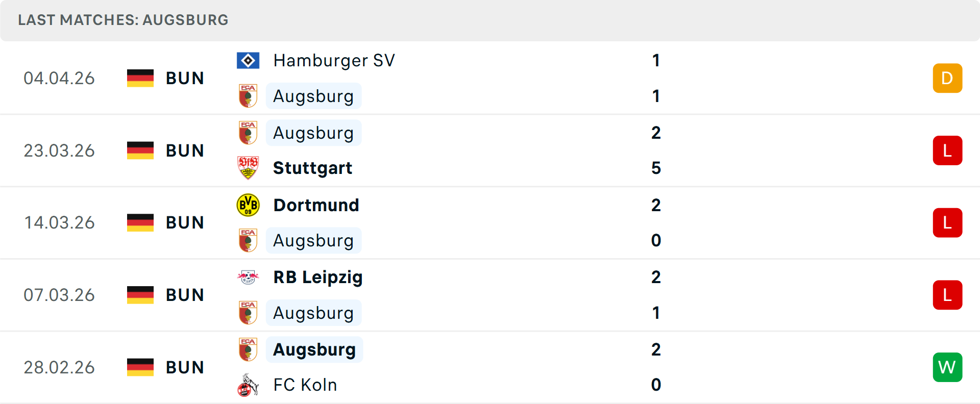The width and height of the screenshot is (980, 404).
Task: Click the BUN league label on 23.03.26 row
Action: click(184, 150)
